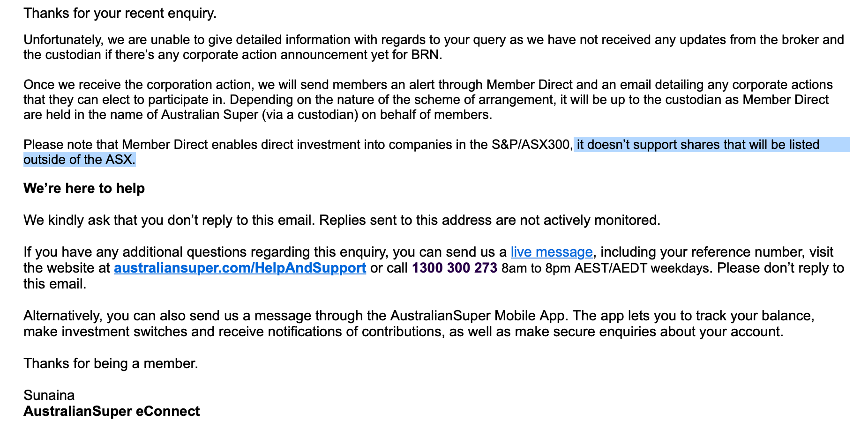Click the word "Alternatively" starting the app paragraph
Viewport: 868px width, 429px height.
click(62, 316)
